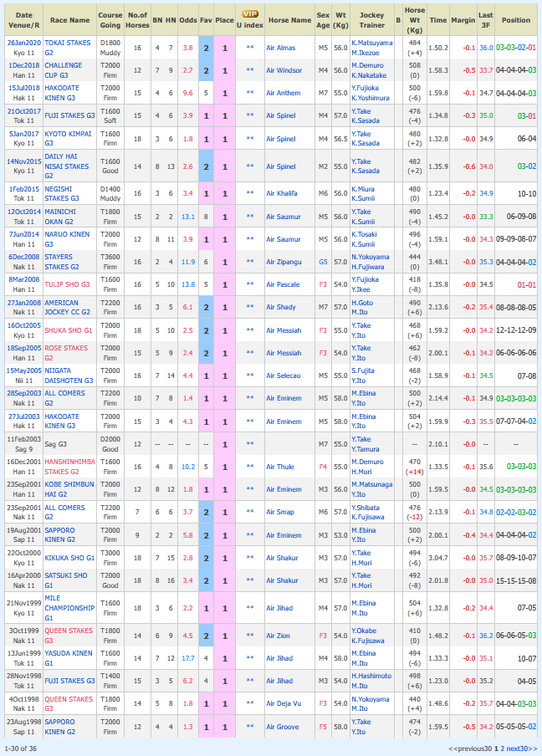Screen dimensions: 542x756
Task: Open the CHALLENGE CUP G3 race link
Action: coord(64,70)
